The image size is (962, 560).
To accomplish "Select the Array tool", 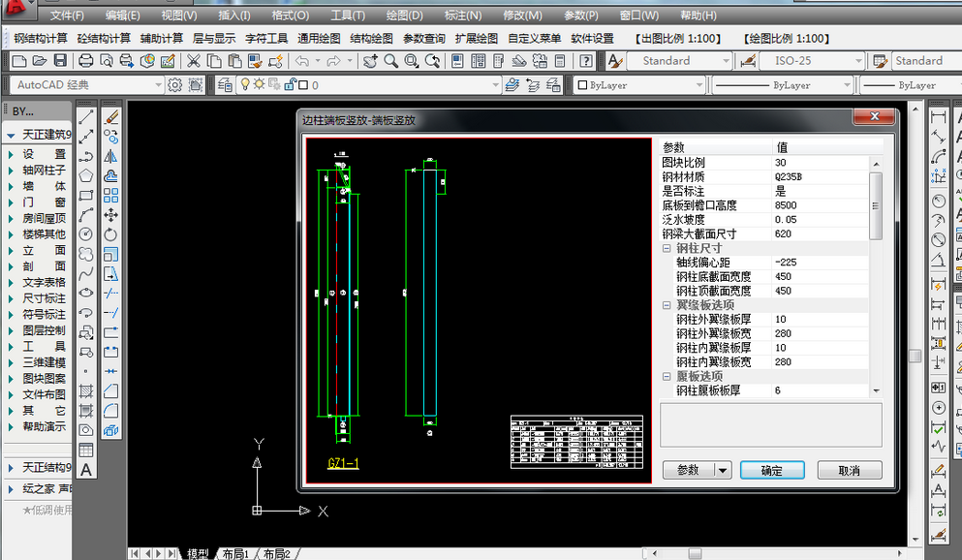I will pos(111,195).
